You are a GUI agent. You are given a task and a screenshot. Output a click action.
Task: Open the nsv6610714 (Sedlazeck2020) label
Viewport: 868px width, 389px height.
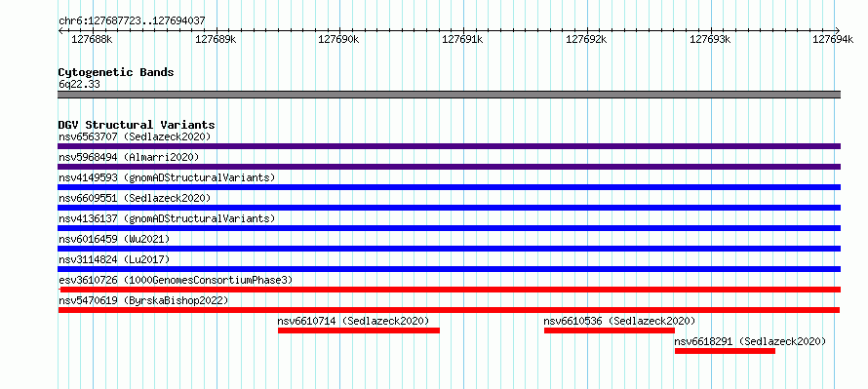click(354, 321)
